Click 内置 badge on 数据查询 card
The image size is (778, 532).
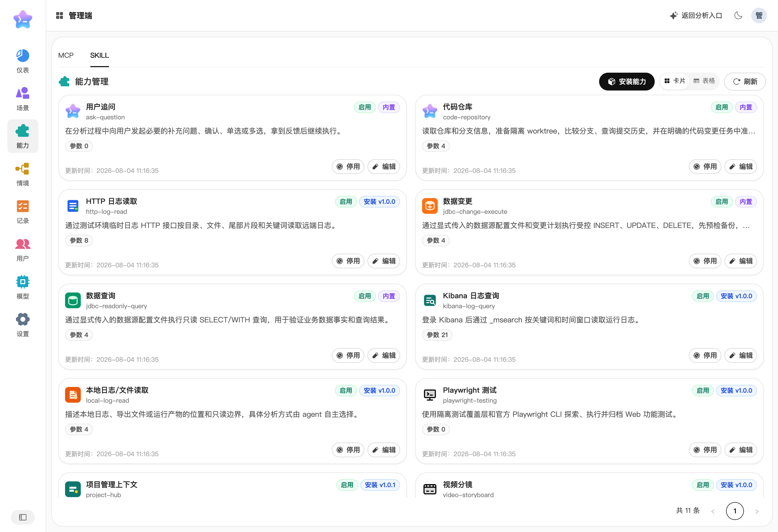click(389, 296)
